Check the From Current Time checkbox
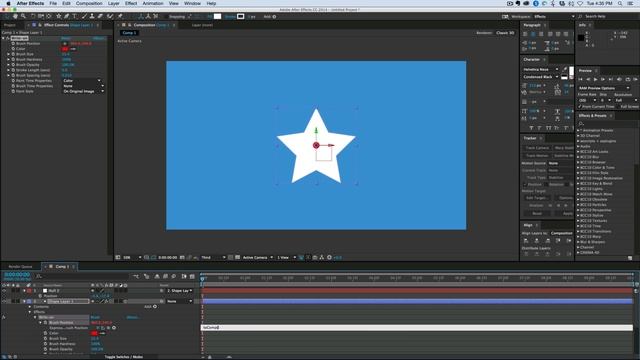The image size is (640, 360). 580,107
